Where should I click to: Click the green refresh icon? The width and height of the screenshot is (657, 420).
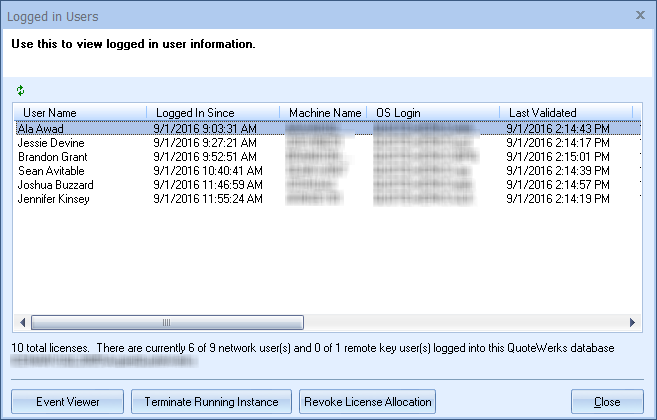(20, 91)
